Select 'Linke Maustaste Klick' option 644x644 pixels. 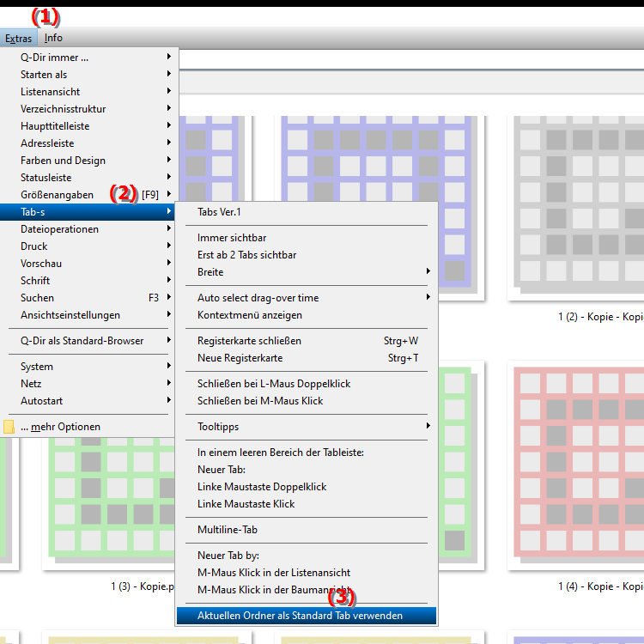(x=307, y=504)
